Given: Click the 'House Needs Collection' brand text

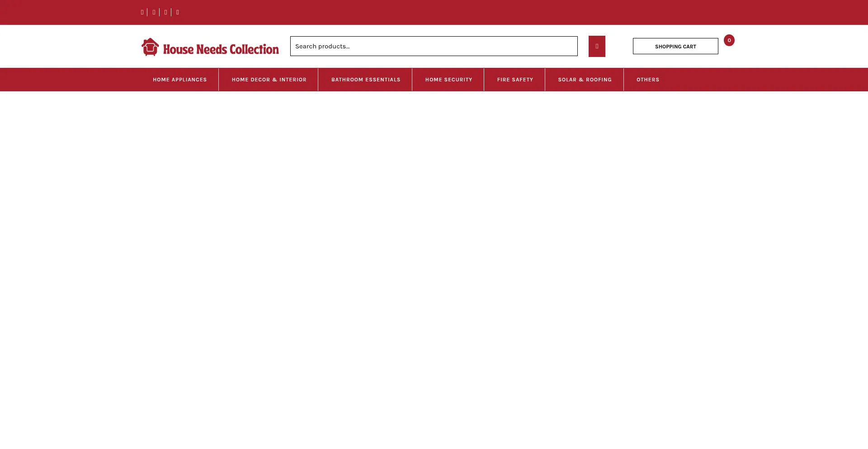Looking at the screenshot, I should coord(221,49).
